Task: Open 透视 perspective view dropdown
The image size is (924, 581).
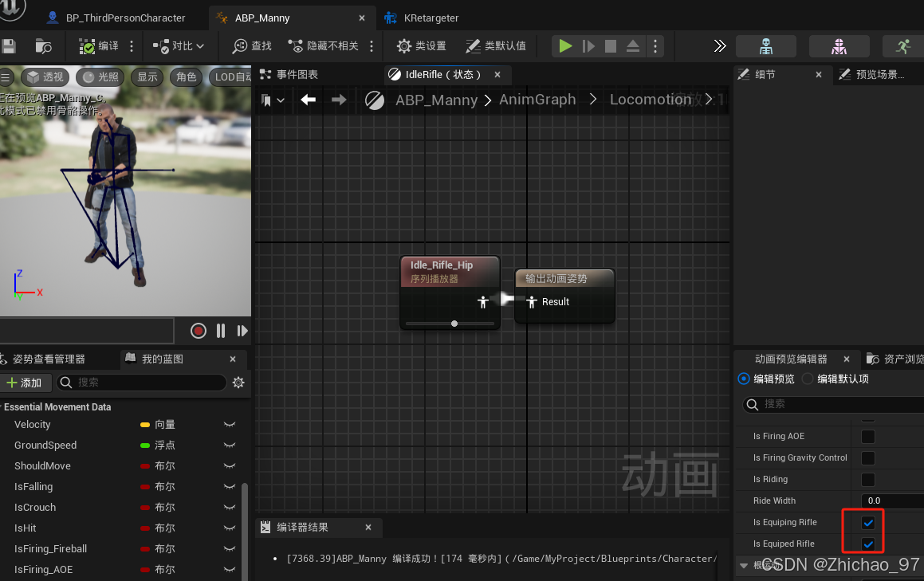Action: pyautogui.click(x=45, y=77)
